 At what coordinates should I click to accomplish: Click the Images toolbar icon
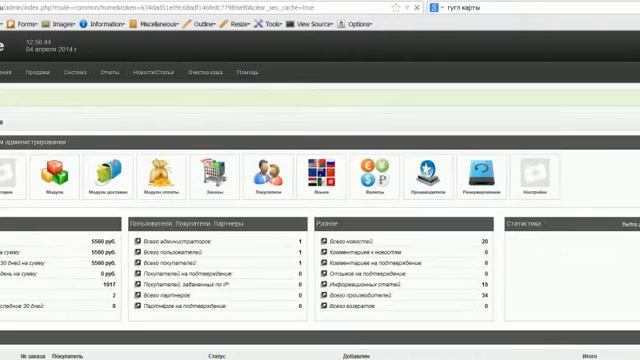pos(46,24)
